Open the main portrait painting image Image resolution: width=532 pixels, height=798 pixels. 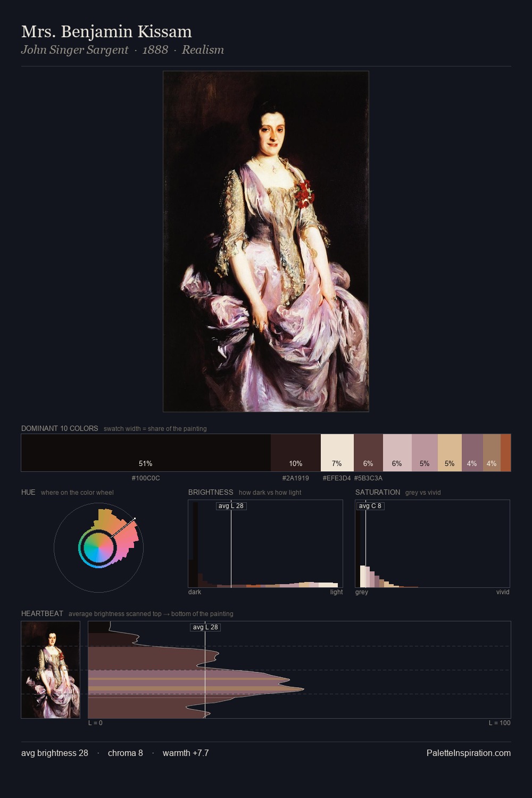click(266, 242)
